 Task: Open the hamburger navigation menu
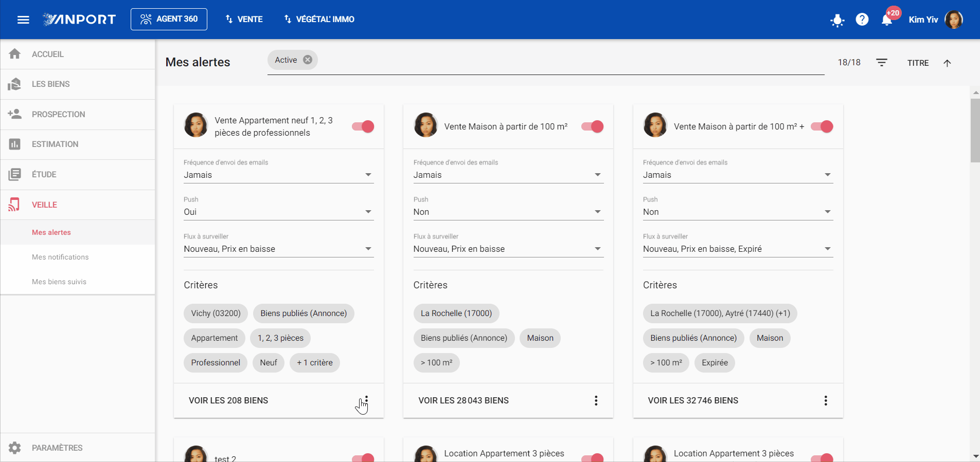pos(23,20)
